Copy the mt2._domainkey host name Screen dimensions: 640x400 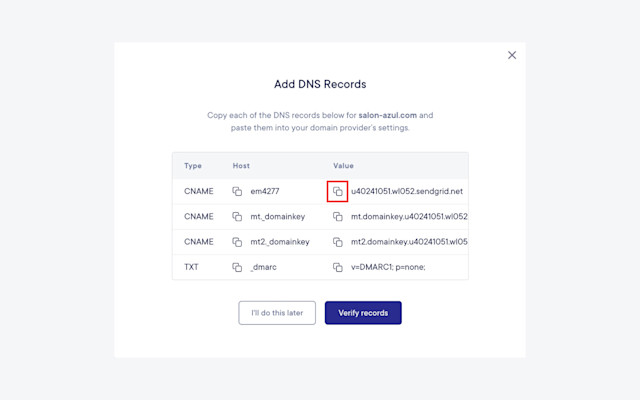click(237, 242)
